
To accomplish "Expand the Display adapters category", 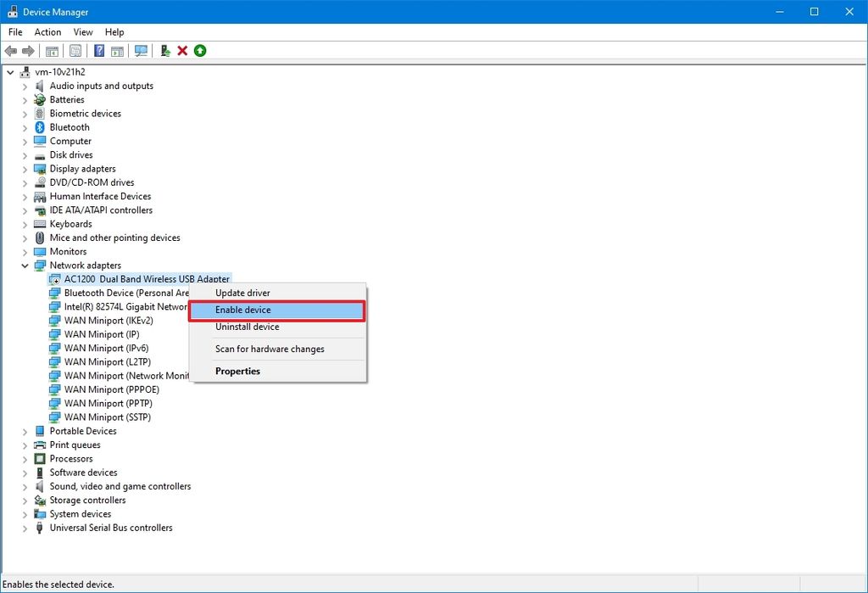I will 25,168.
